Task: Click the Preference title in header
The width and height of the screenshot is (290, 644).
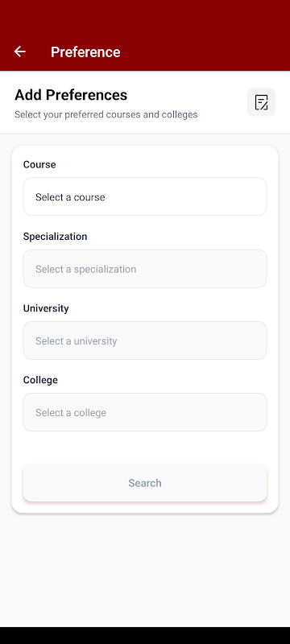Action: click(85, 52)
